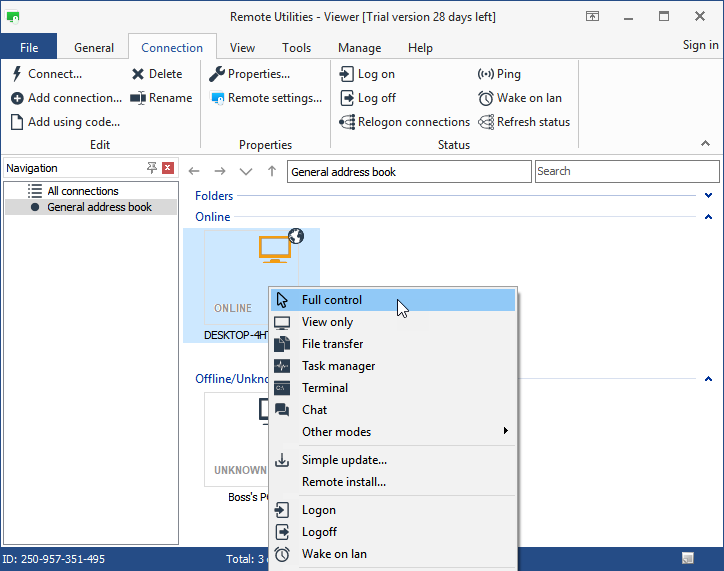The width and height of the screenshot is (724, 571).
Task: Close the Navigation pane
Action: pyautogui.click(x=168, y=168)
